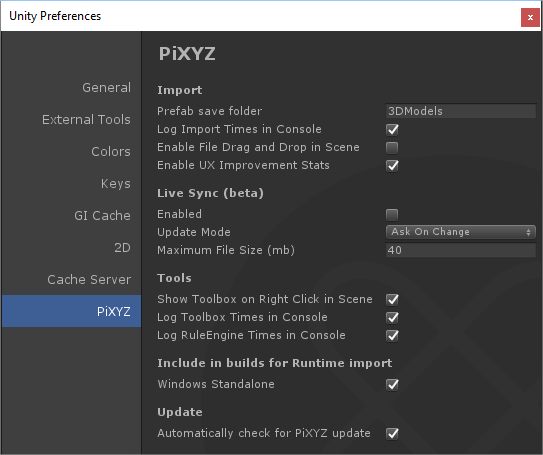Switch to External Tools preferences

click(86, 119)
